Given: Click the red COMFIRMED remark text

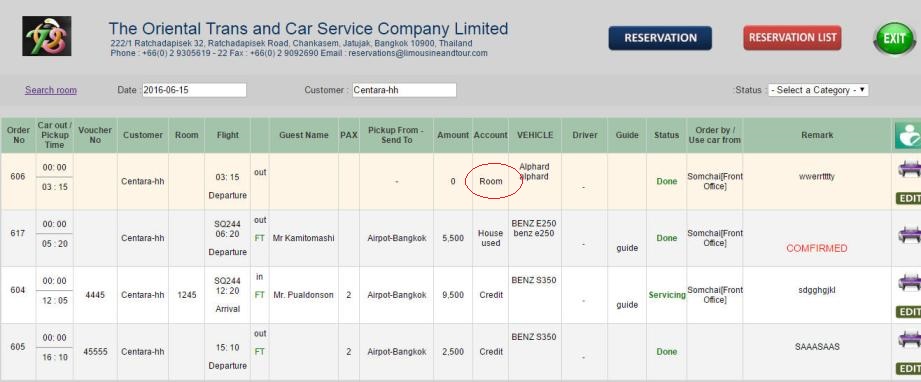Looking at the screenshot, I should 816,249.
